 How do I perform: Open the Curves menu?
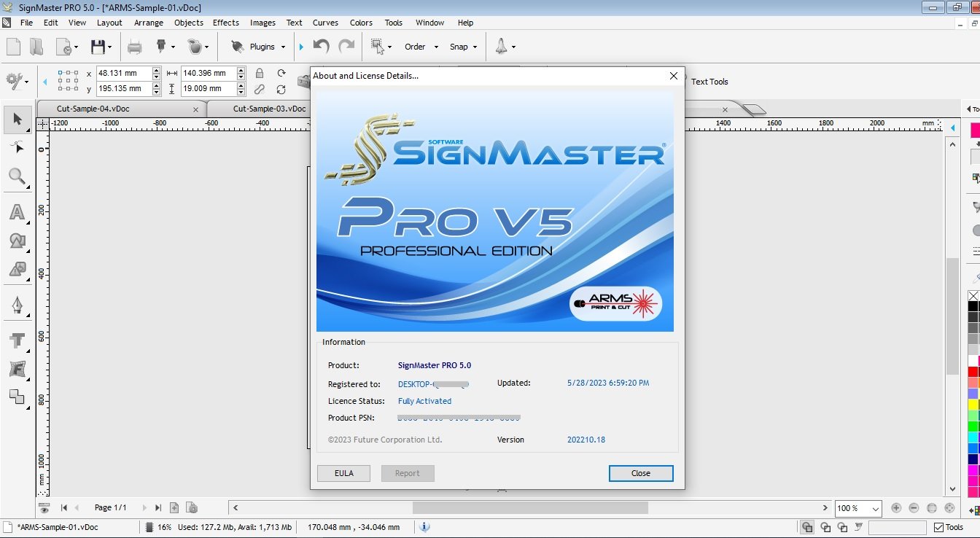pyautogui.click(x=325, y=23)
